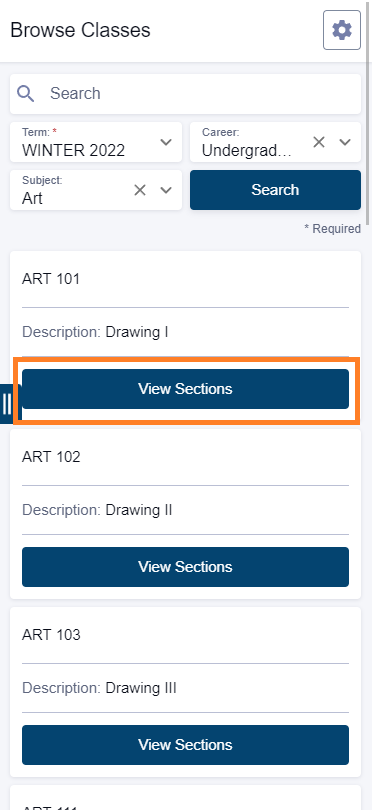Click the WINTER 2022 term value

[73, 150]
